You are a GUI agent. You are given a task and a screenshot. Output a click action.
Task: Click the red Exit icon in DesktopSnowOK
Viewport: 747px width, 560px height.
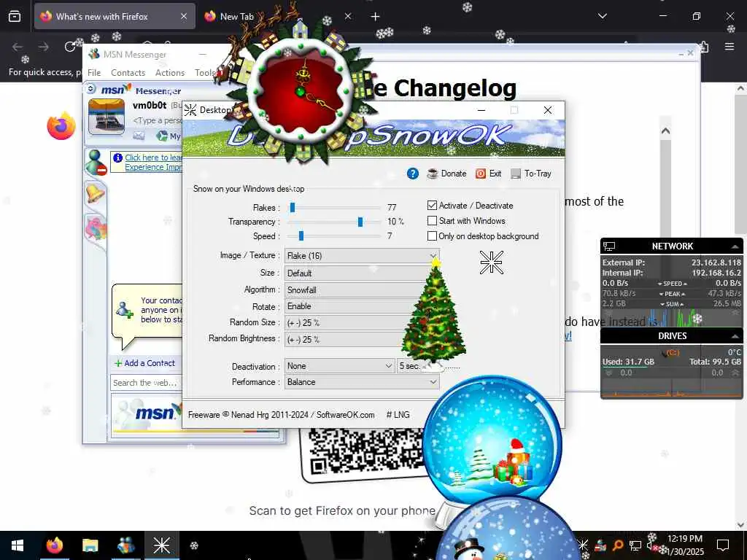tap(481, 174)
